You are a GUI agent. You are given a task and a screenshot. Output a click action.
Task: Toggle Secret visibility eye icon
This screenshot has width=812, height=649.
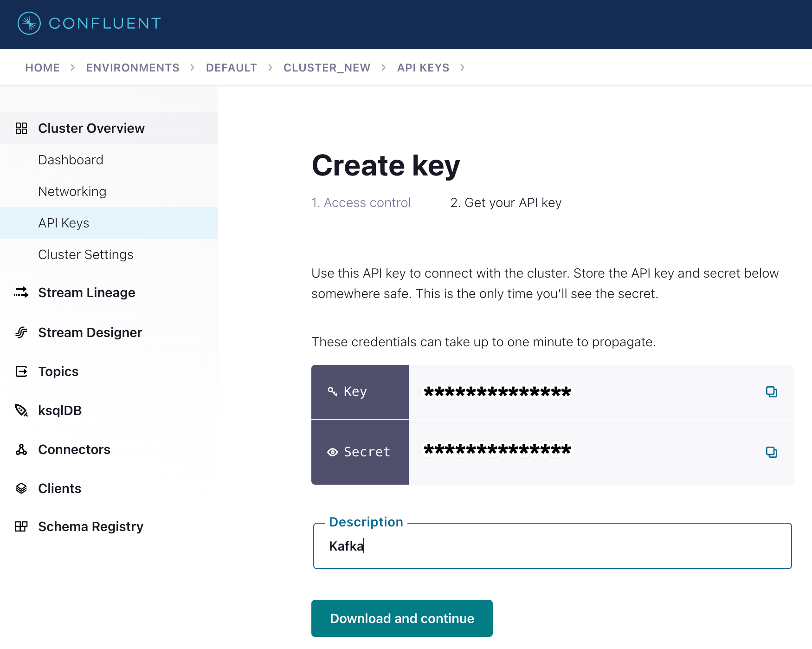pyautogui.click(x=333, y=452)
